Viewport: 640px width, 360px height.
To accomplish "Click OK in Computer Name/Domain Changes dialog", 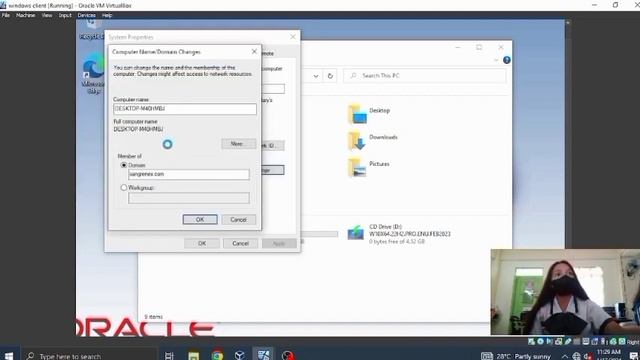I will tap(200, 220).
